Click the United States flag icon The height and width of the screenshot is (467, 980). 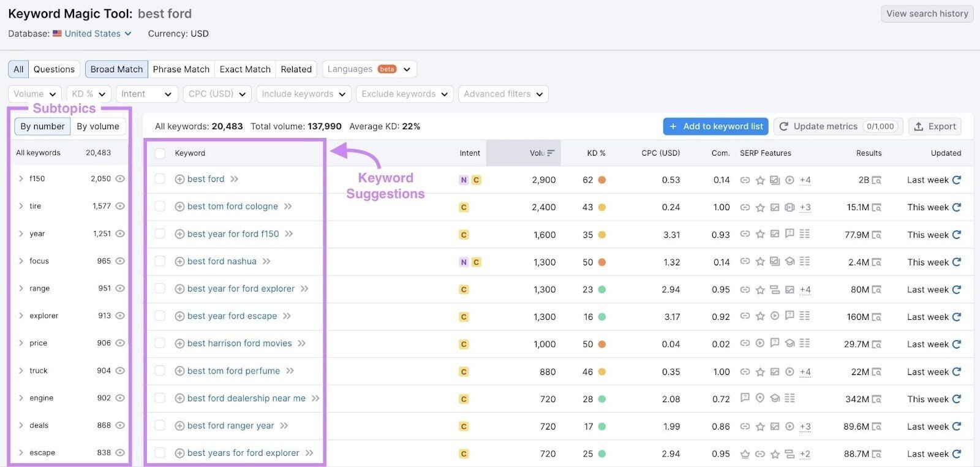[x=57, y=34]
